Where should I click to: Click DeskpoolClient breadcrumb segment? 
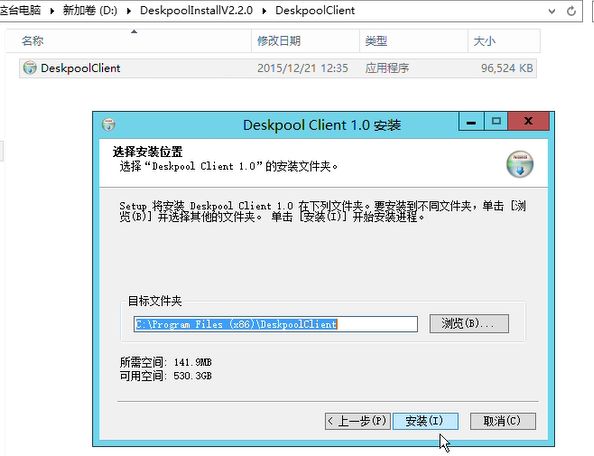pyautogui.click(x=315, y=10)
